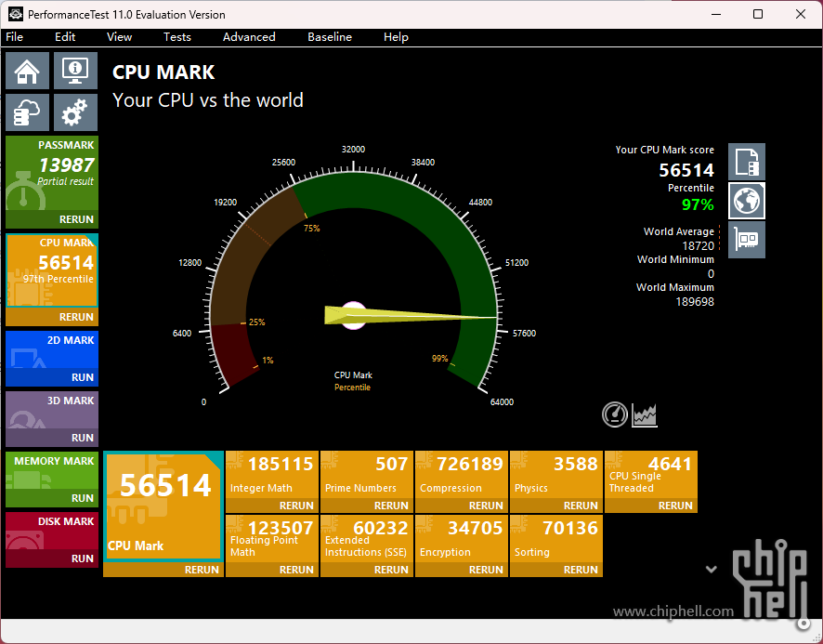Screen dimensions: 823x644
Task: Open the cloud baseline management icon
Action: 27,112
